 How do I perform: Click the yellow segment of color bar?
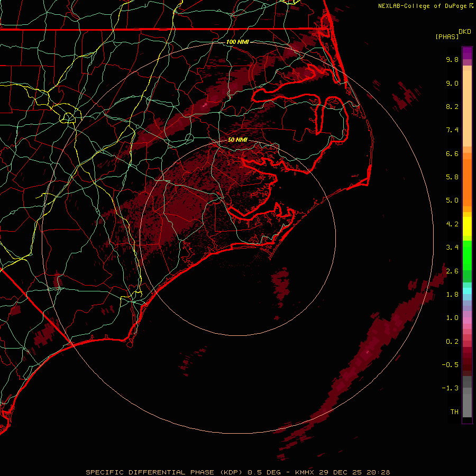click(467, 226)
